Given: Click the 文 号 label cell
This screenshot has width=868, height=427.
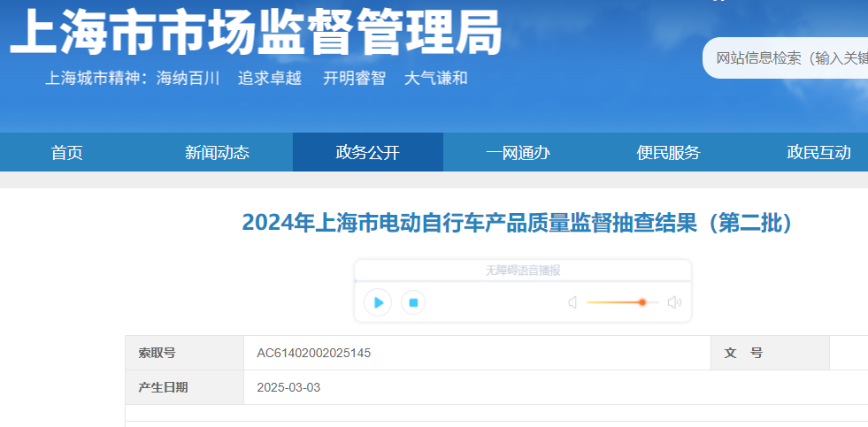Looking at the screenshot, I should pos(770,353).
